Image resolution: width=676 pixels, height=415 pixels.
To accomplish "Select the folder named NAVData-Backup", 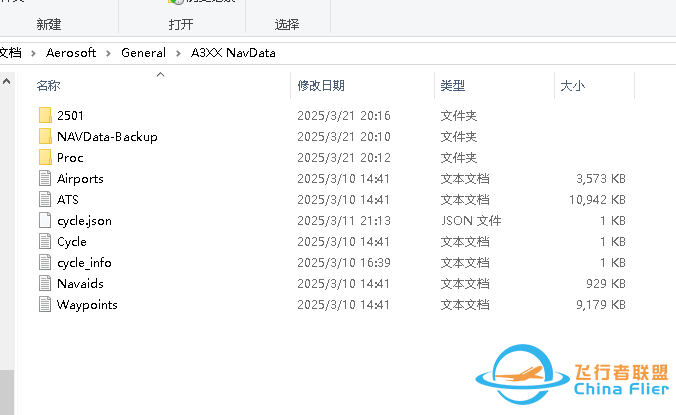I will pos(107,137).
